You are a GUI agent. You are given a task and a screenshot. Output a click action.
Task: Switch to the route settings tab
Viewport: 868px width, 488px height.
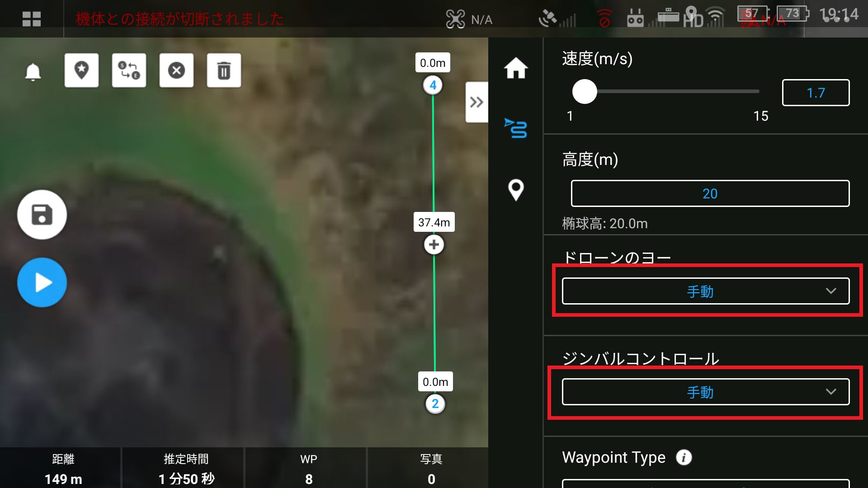tap(516, 128)
